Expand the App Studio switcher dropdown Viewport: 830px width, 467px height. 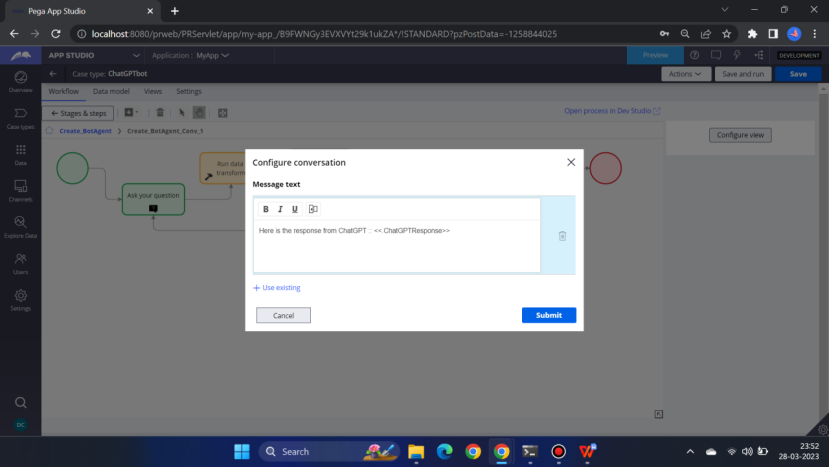[136, 55]
